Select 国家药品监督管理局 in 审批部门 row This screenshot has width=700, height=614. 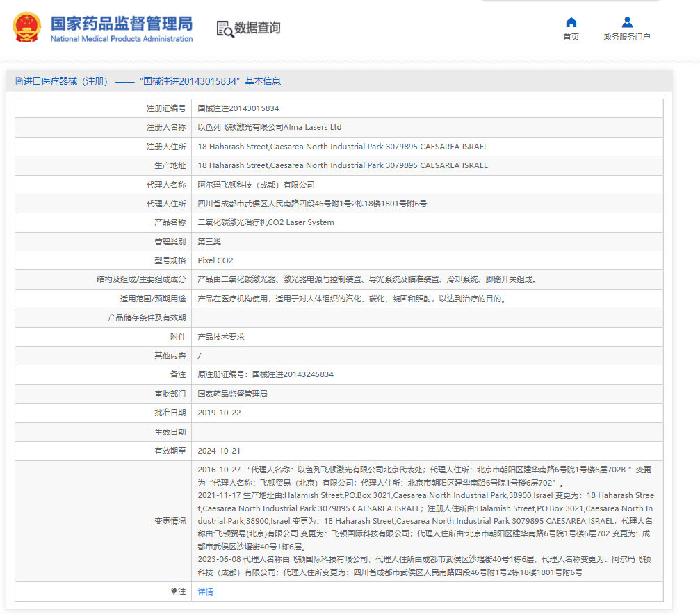(x=233, y=394)
